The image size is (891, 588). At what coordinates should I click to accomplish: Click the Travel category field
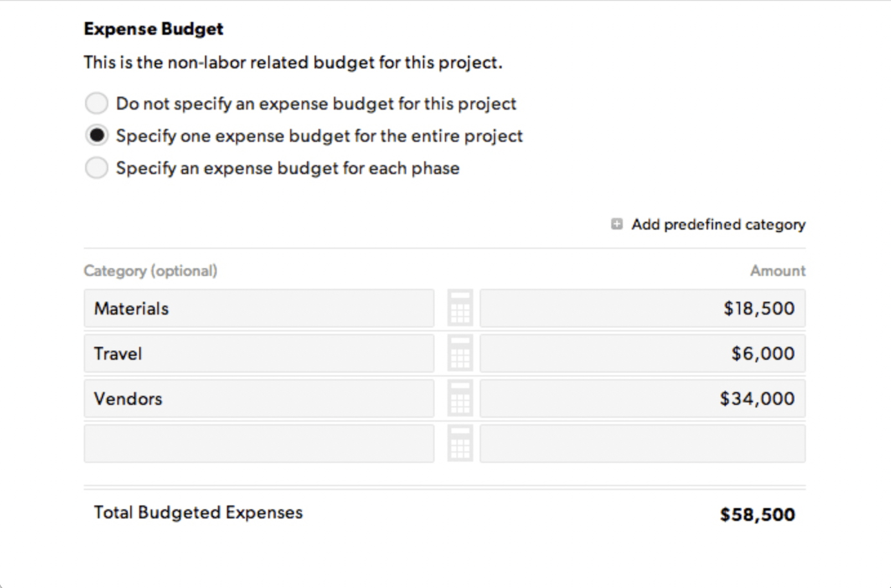pyautogui.click(x=259, y=353)
